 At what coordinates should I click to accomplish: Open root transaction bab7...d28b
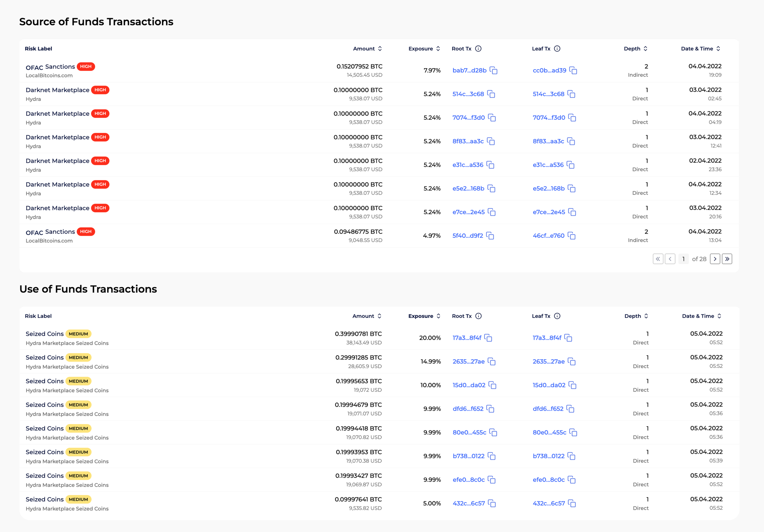469,70
